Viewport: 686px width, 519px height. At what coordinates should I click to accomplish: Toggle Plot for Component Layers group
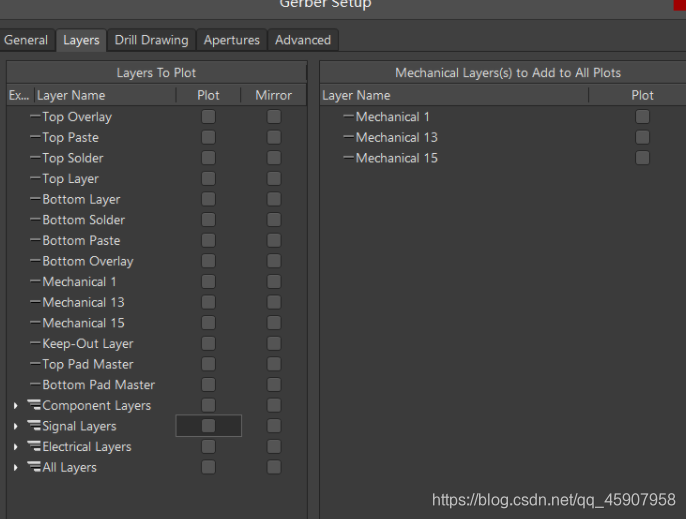tap(208, 405)
